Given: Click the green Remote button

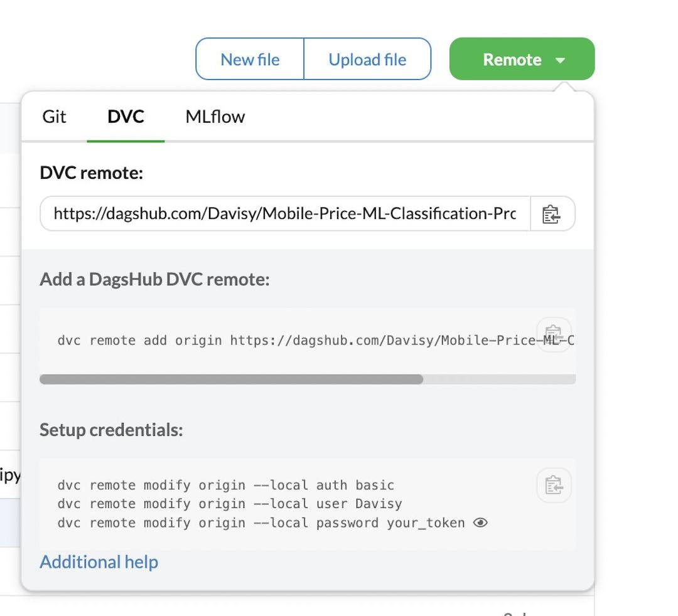Looking at the screenshot, I should (512, 59).
